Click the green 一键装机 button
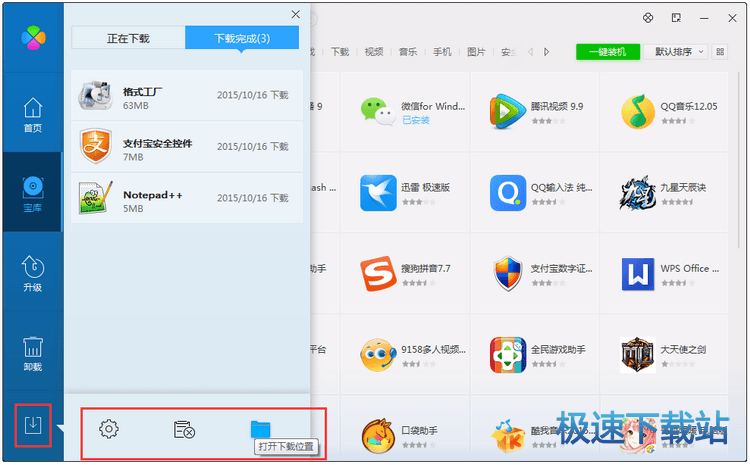The width and height of the screenshot is (750, 465). [x=608, y=52]
